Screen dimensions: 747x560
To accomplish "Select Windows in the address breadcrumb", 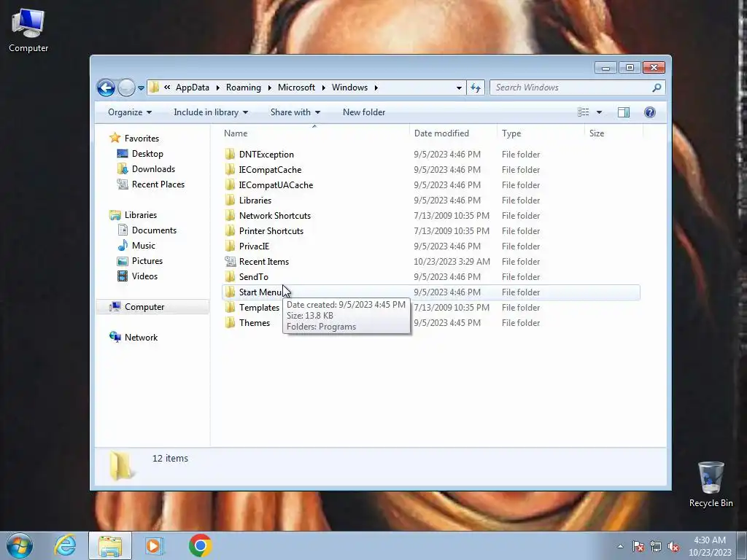I will click(x=349, y=87).
